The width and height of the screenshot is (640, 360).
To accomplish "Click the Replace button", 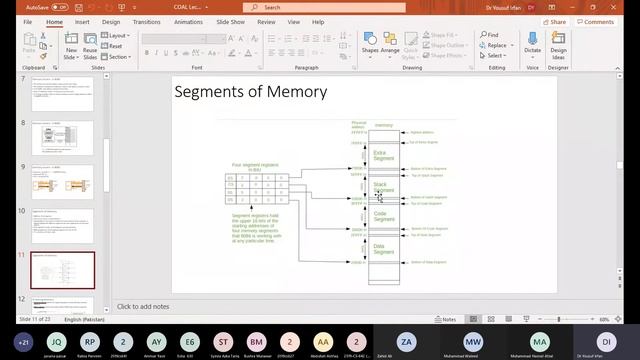I will [493, 45].
